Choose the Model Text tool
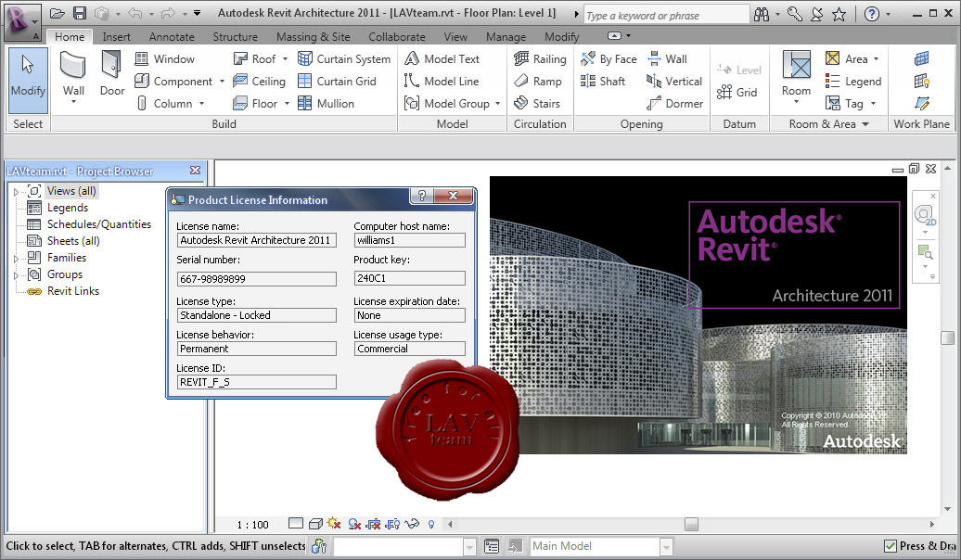Screen dimensions: 961x560 click(442, 58)
